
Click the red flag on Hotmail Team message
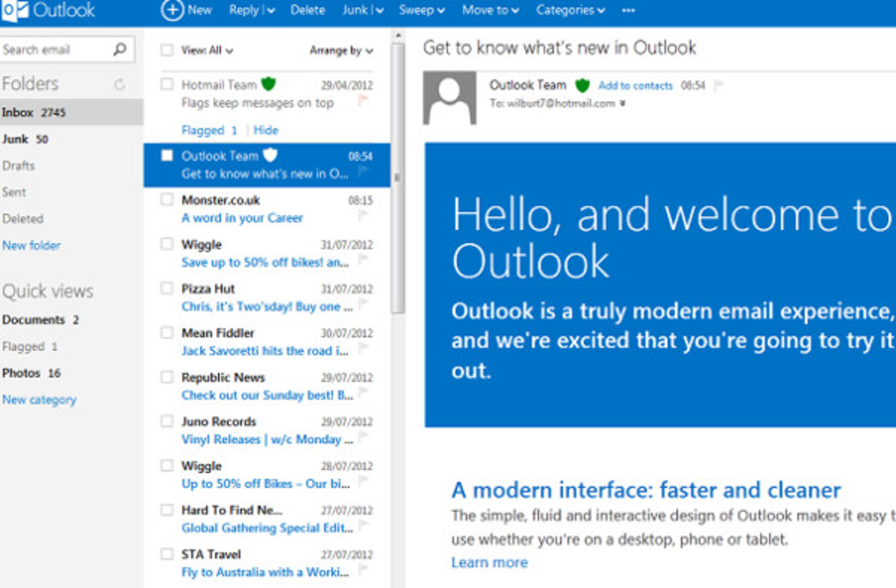(x=364, y=101)
